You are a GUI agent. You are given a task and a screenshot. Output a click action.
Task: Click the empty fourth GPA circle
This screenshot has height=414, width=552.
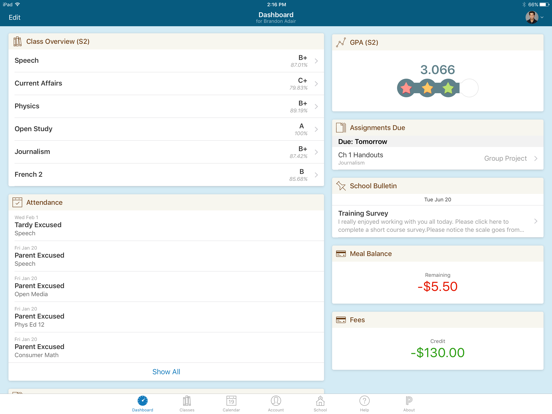469,88
